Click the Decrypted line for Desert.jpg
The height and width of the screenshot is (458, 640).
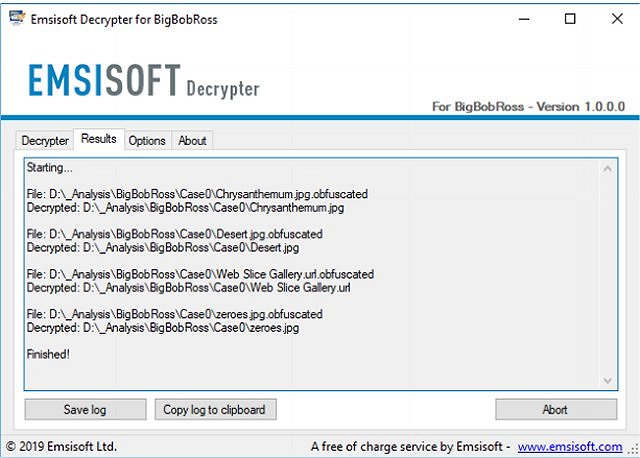click(163, 247)
